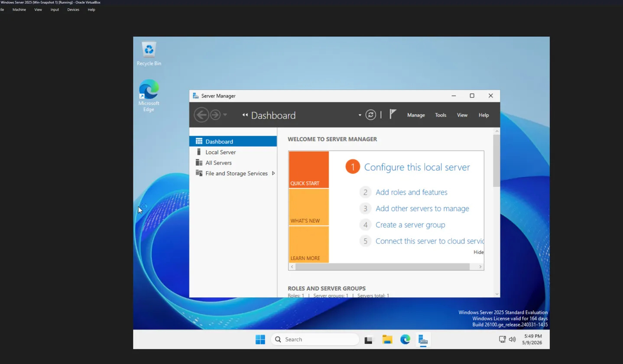The image size is (623, 364).
Task: Click the step 5 number circle
Action: pyautogui.click(x=365, y=241)
